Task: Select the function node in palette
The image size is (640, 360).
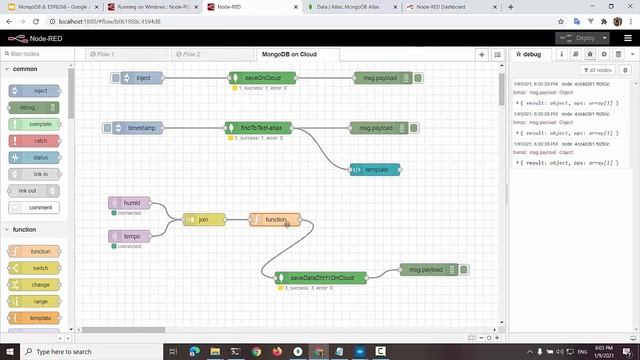Action: pyautogui.click(x=34, y=251)
